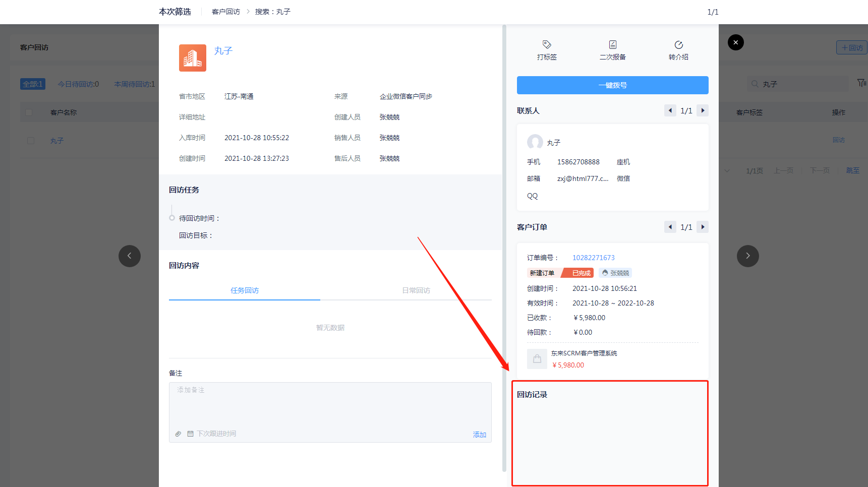Click the search magnifier icon
This screenshot has height=487, width=868.
(755, 84)
